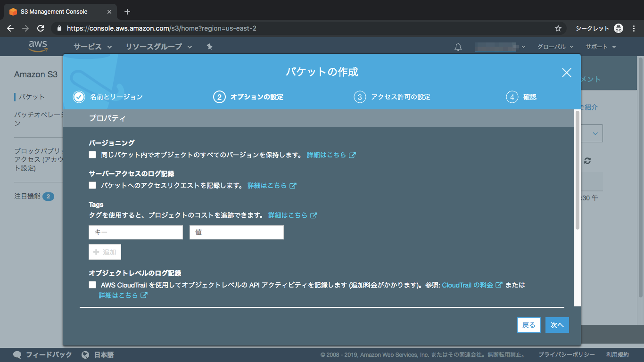Screen dimensions: 644x362
Task: Open the プライバシーポリシー footer link
Action: 567,355
